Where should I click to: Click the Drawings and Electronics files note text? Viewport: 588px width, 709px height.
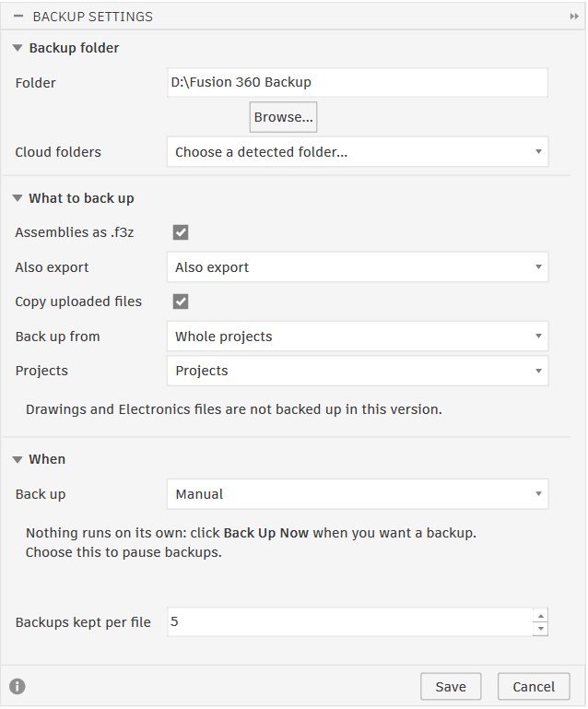tap(234, 409)
